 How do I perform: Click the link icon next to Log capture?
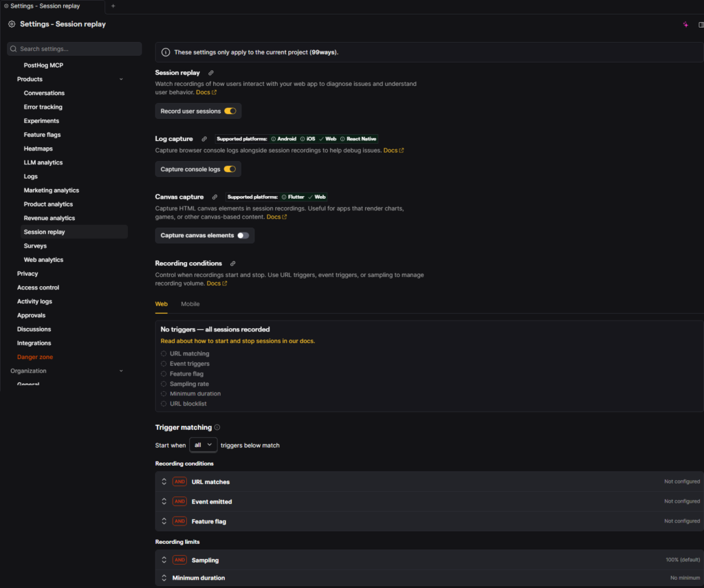[x=203, y=138]
